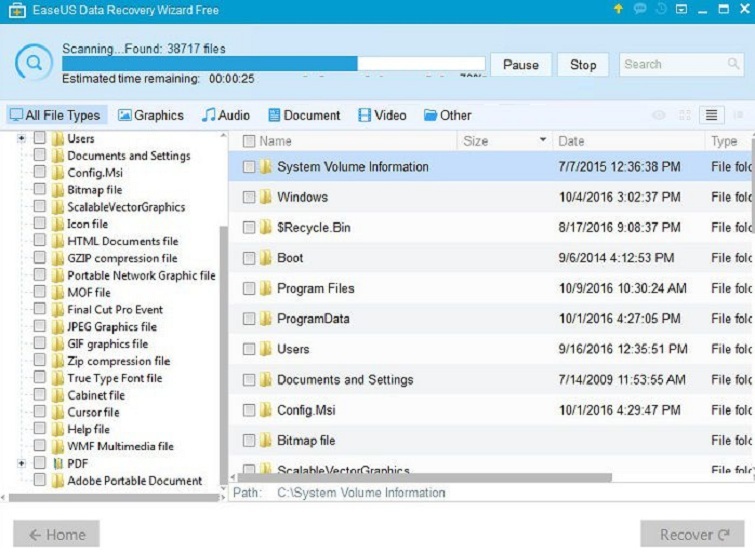Viewport: 755px width, 553px height.
Task: Click the history clock icon in title bar
Action: click(x=661, y=9)
